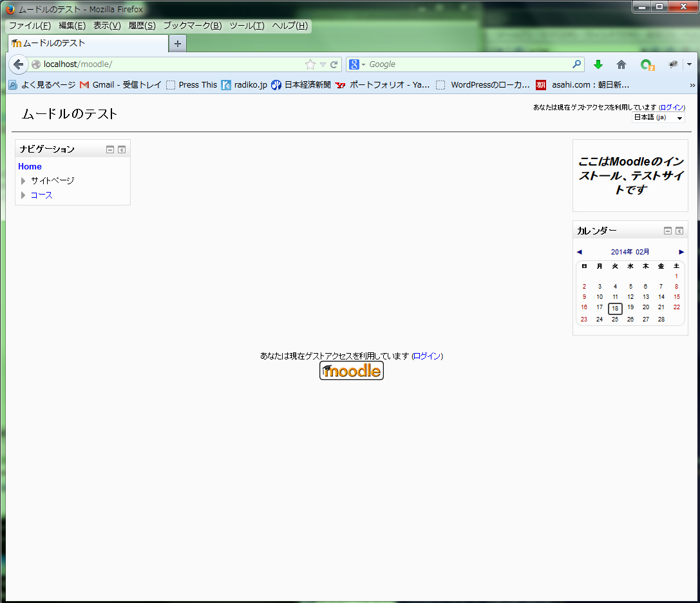The height and width of the screenshot is (603, 700).
Task: Open the radiko.jp bookmark
Action: [x=244, y=85]
